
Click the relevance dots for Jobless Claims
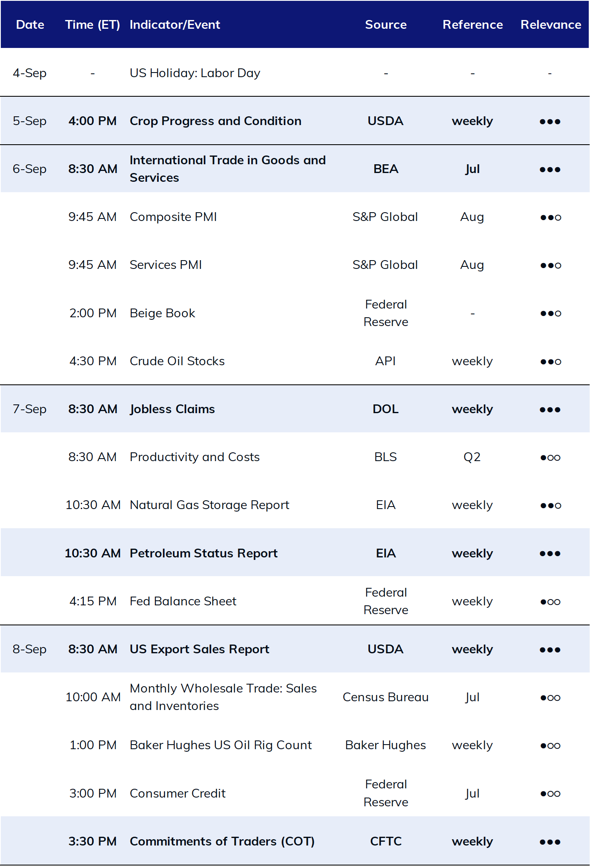(x=550, y=410)
